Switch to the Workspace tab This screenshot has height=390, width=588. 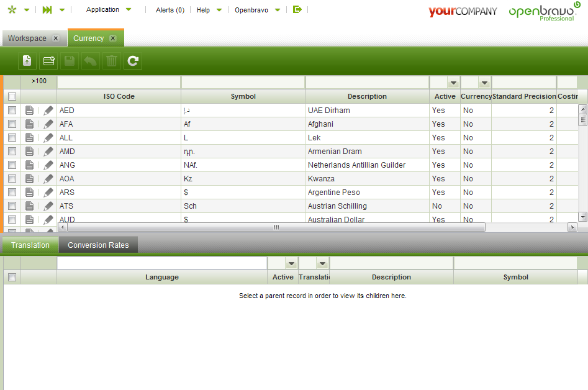(x=27, y=39)
